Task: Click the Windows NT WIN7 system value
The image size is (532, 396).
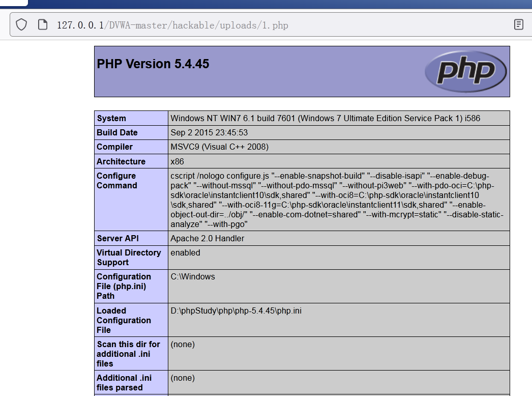Action: pyautogui.click(x=325, y=118)
